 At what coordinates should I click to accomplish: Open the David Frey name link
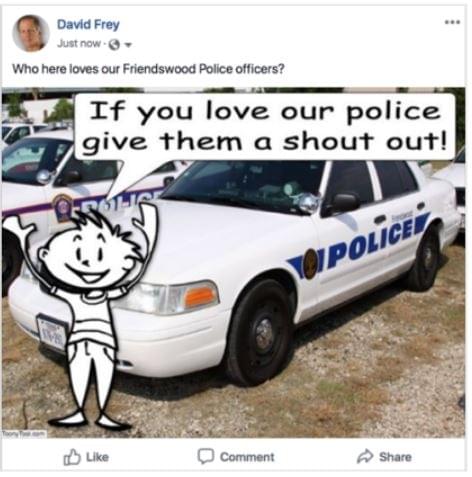click(x=88, y=24)
